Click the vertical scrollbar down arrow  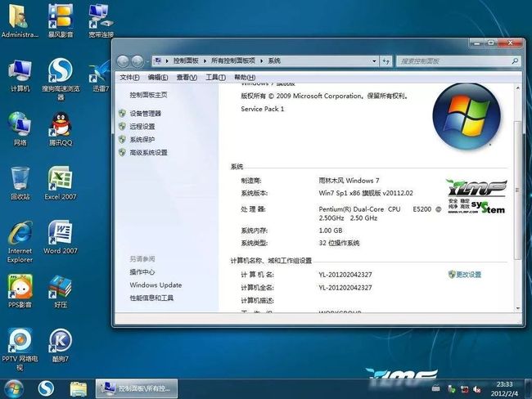pyautogui.click(x=518, y=308)
